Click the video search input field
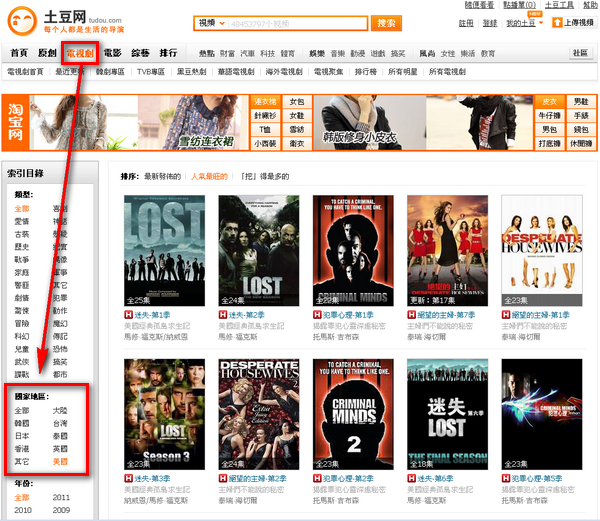 click(298, 24)
